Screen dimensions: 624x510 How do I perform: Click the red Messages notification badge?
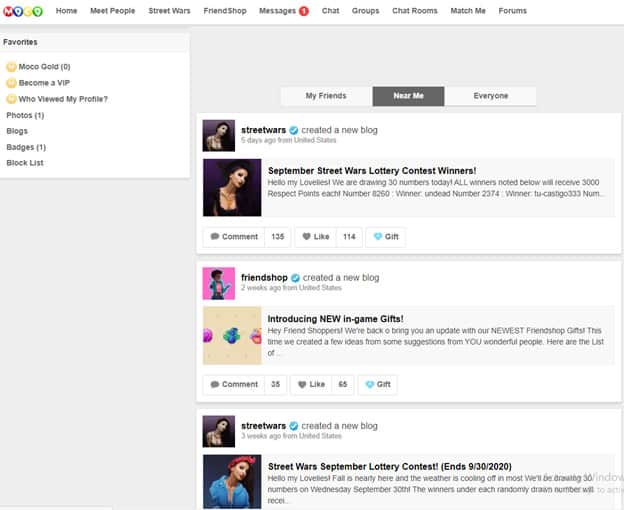click(x=304, y=11)
